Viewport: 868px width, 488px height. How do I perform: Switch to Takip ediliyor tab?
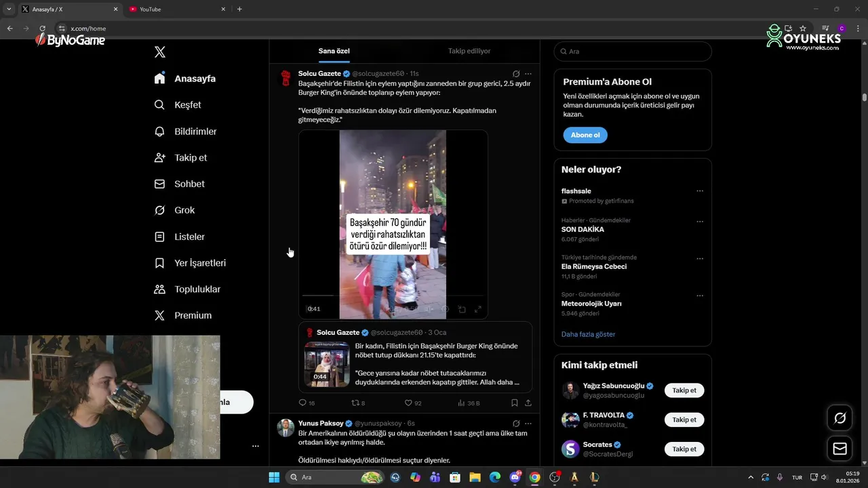point(469,52)
